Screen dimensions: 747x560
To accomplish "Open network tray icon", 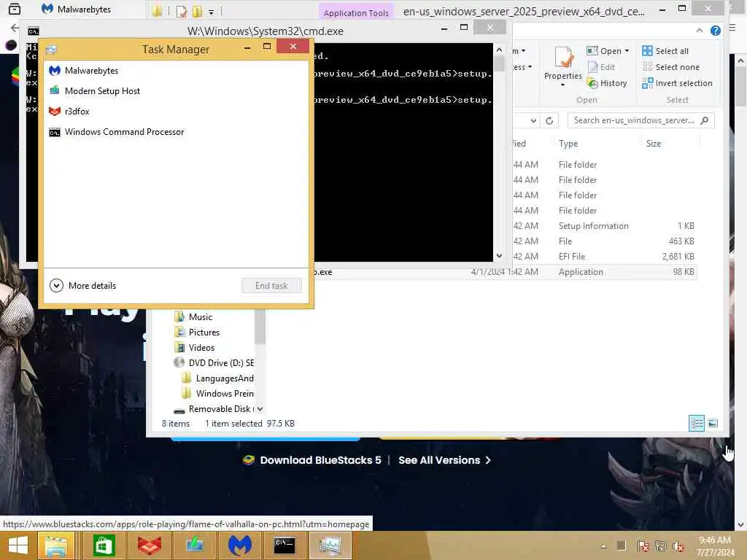I will coord(660,546).
